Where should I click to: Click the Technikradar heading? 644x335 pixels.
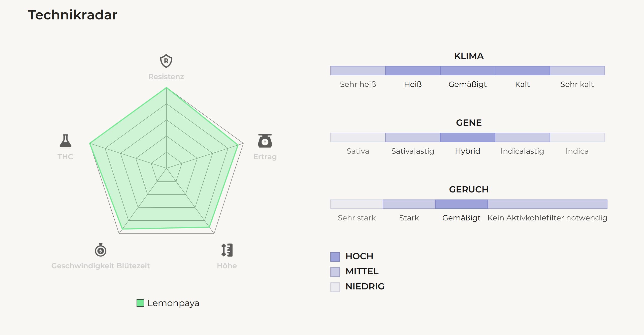(x=73, y=15)
